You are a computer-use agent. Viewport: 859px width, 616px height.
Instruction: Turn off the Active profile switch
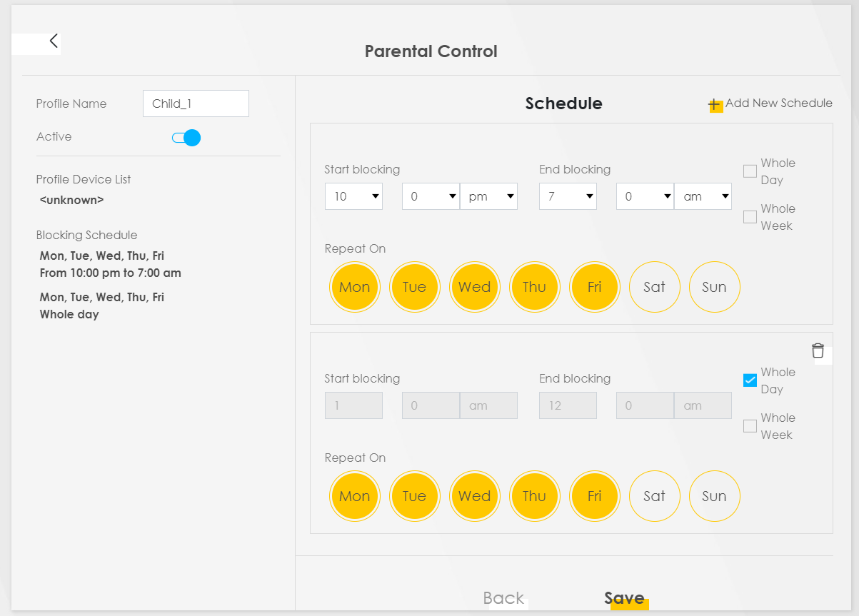tap(186, 138)
